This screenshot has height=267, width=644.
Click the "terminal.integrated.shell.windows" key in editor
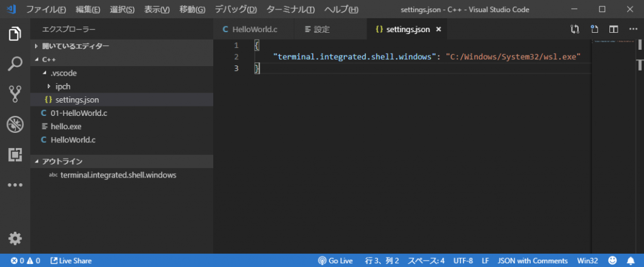354,57
